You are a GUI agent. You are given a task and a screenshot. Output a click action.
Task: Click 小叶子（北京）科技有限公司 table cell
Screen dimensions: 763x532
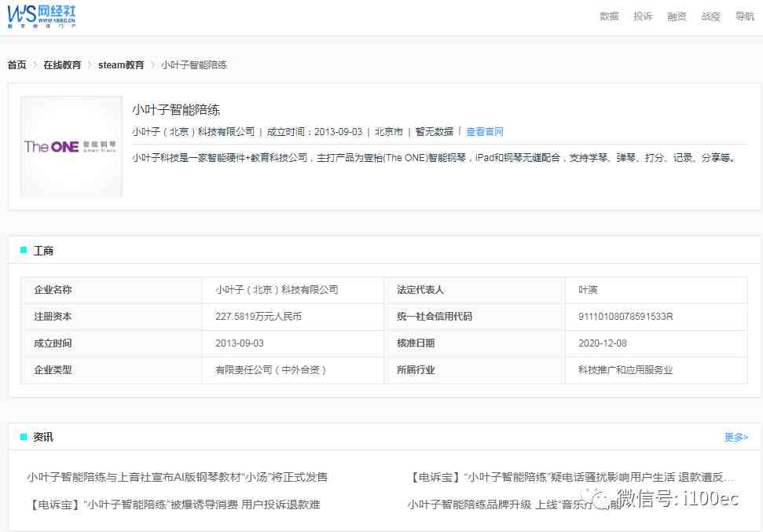pyautogui.click(x=277, y=290)
